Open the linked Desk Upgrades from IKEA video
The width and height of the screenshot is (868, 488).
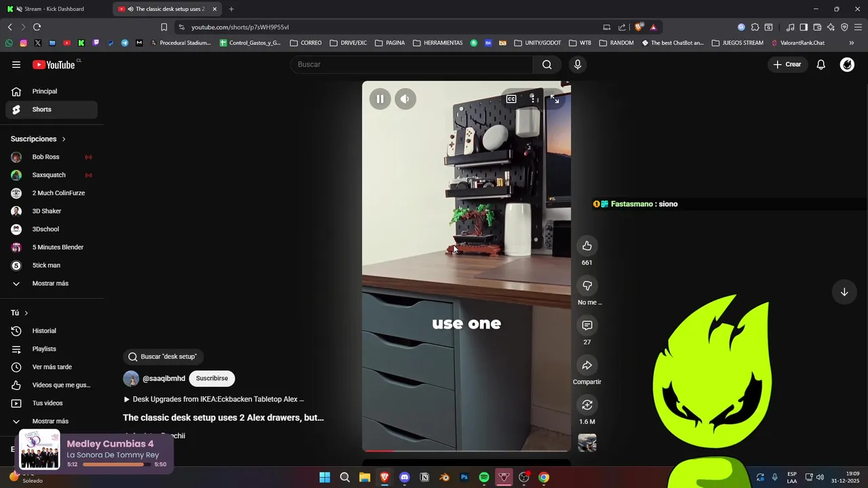(214, 399)
